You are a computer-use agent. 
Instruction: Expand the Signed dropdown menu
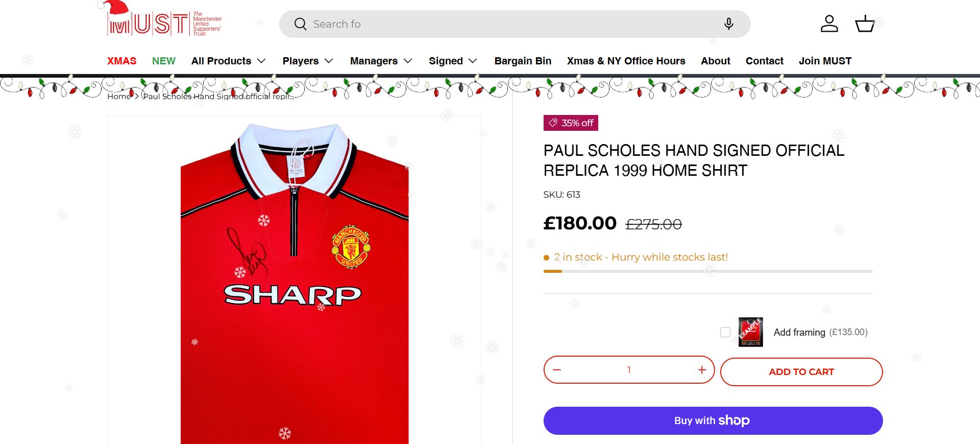coord(453,61)
